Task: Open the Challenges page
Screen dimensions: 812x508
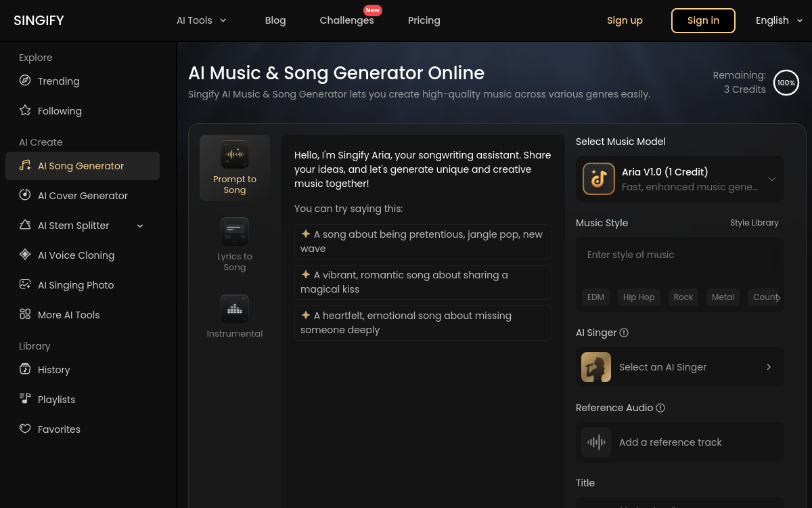Action: tap(346, 20)
